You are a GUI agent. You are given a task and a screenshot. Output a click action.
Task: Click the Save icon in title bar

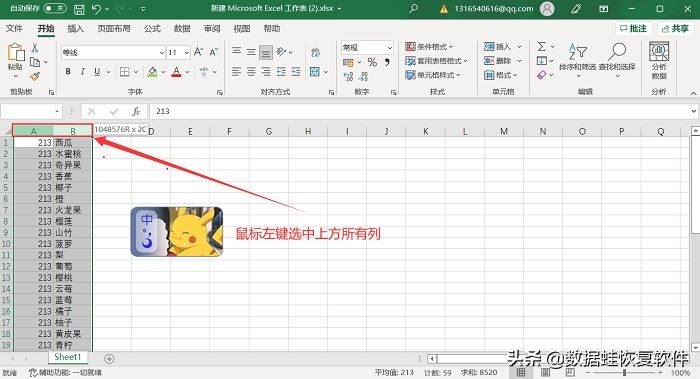tap(79, 9)
